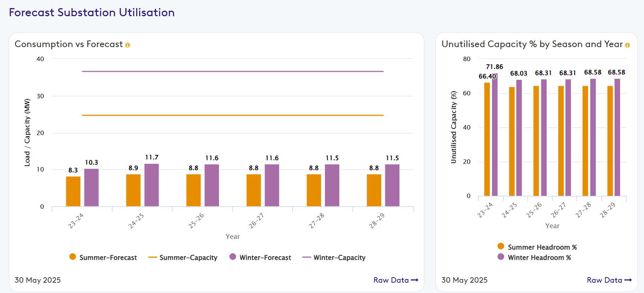Viewport: 644px width, 293px height.
Task: Select the 71.86 winter headroom bar
Action: pos(495,135)
